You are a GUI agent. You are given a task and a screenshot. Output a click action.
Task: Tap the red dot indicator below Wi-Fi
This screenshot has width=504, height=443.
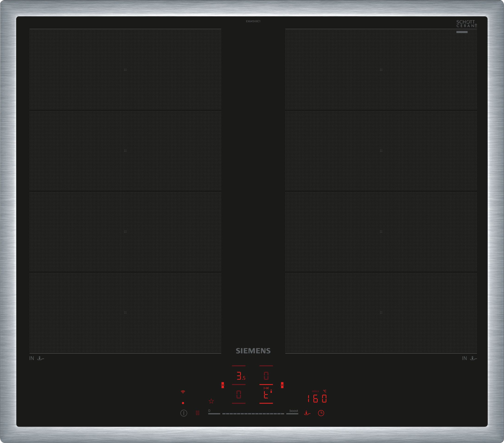point(183,403)
